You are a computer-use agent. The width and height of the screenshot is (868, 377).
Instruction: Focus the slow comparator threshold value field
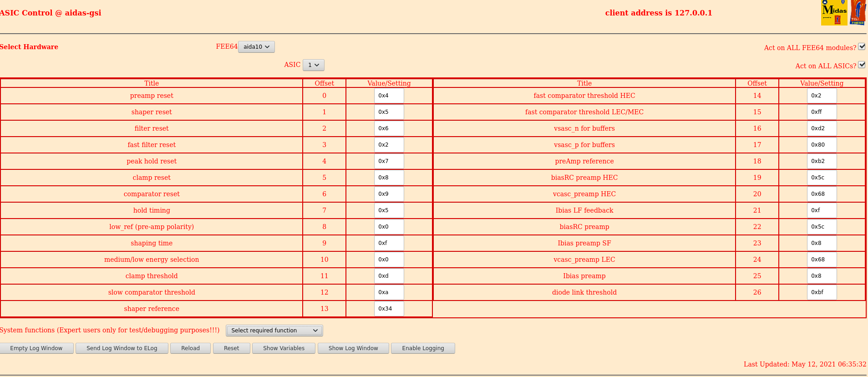click(389, 292)
